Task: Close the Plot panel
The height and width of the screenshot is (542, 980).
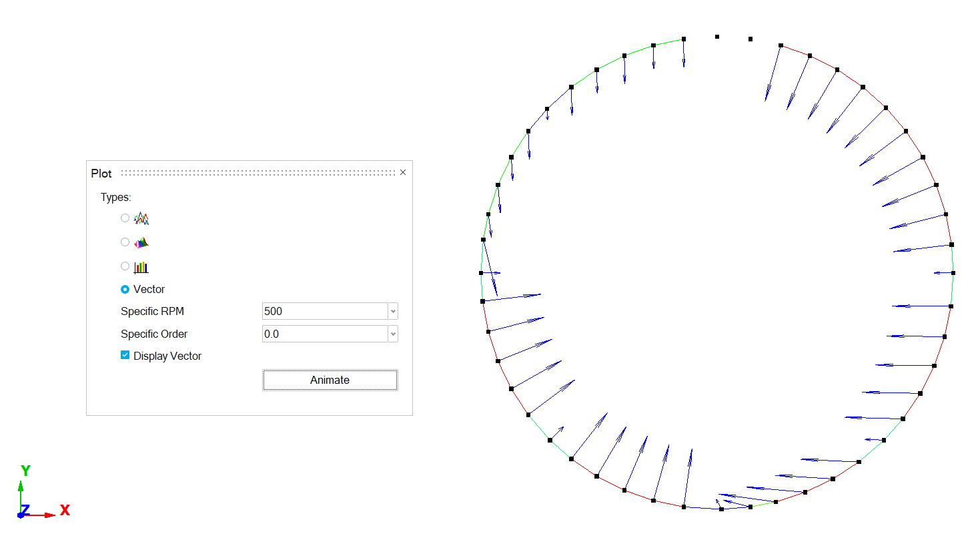Action: coord(403,172)
